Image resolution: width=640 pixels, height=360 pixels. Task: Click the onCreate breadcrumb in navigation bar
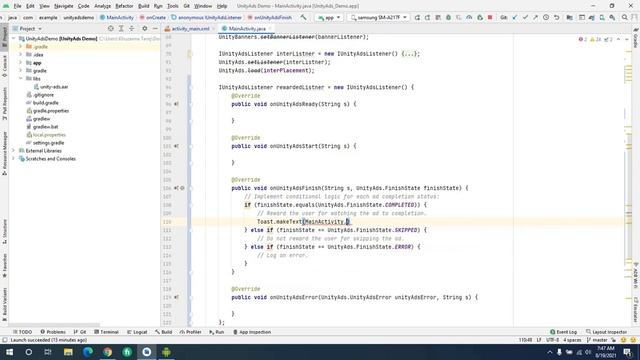point(153,18)
